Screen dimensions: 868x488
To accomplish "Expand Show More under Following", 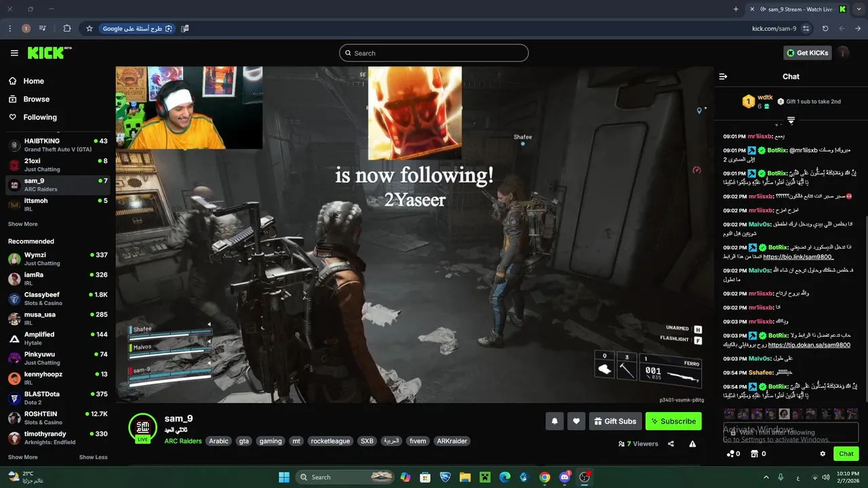I will pyautogui.click(x=22, y=224).
